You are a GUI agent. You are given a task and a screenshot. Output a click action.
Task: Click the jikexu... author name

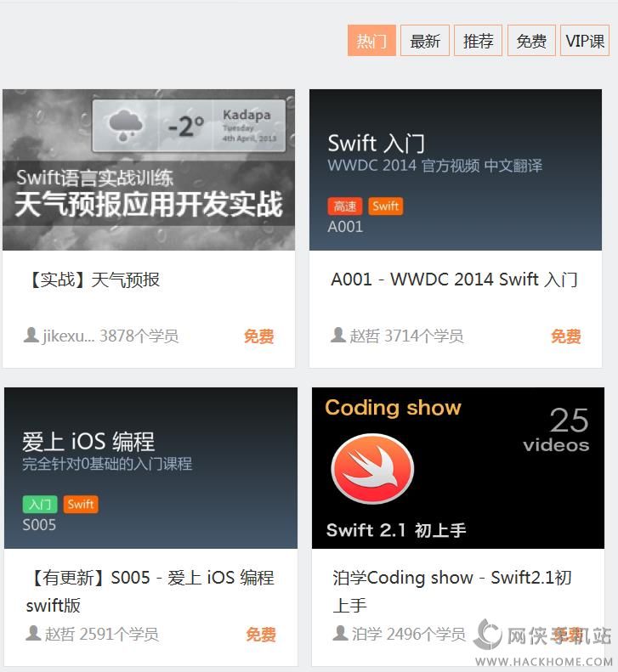[x=69, y=336]
